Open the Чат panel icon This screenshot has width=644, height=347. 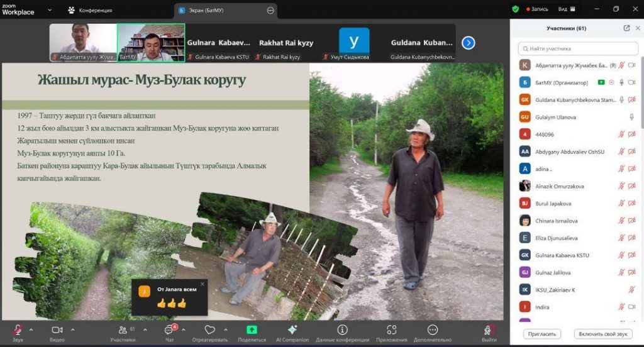(169, 330)
